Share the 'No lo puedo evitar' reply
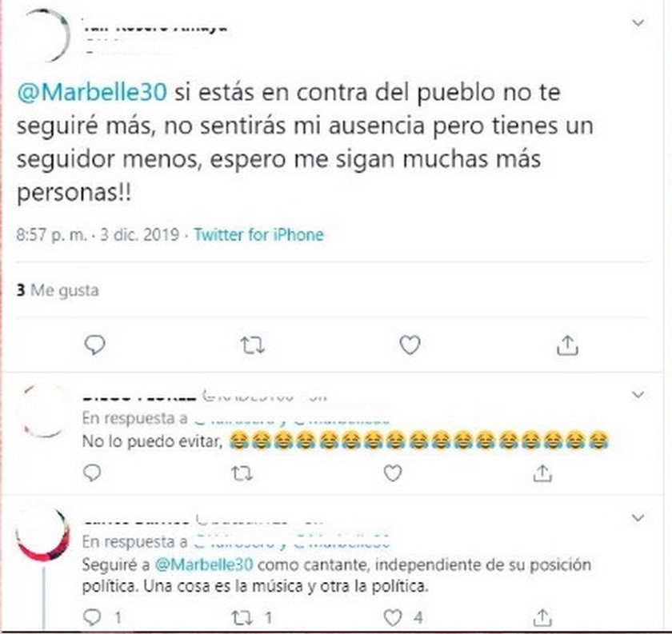This screenshot has width=672, height=634. tap(542, 474)
